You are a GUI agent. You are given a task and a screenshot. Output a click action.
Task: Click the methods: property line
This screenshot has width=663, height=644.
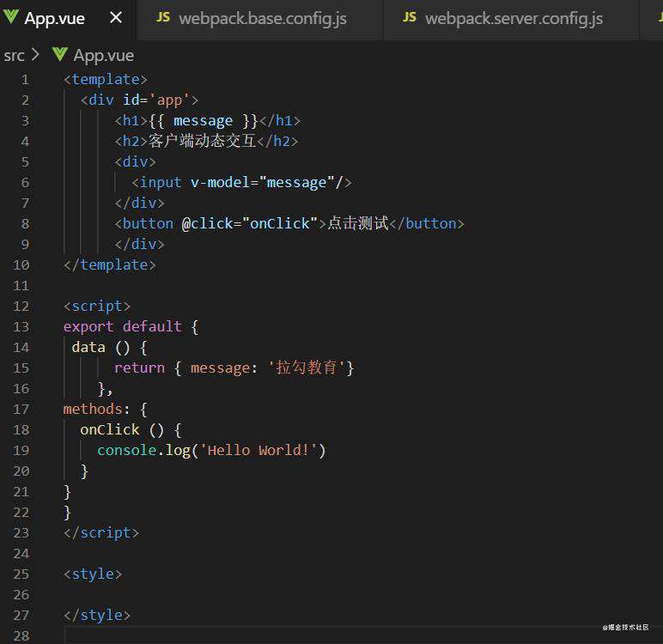[105, 410]
